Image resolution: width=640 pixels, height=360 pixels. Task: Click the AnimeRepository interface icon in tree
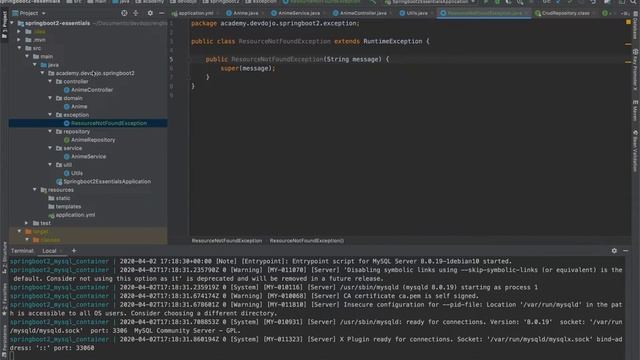[x=67, y=140]
